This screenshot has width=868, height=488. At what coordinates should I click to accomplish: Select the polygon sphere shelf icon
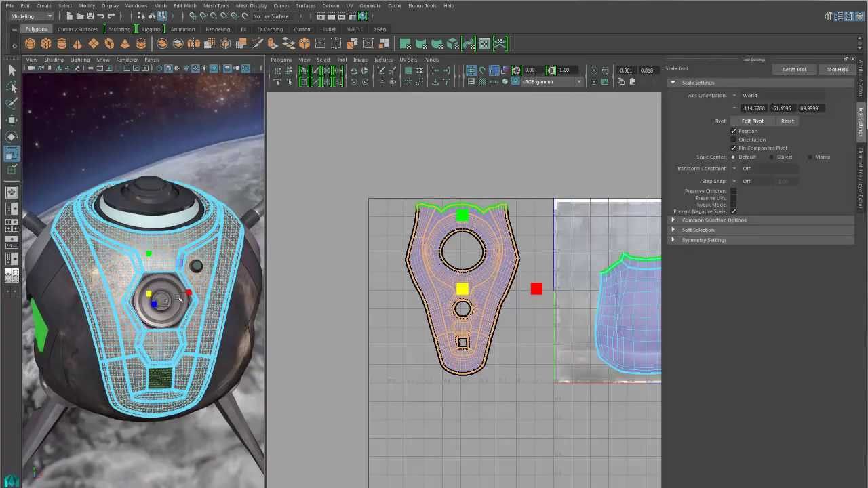tap(30, 44)
